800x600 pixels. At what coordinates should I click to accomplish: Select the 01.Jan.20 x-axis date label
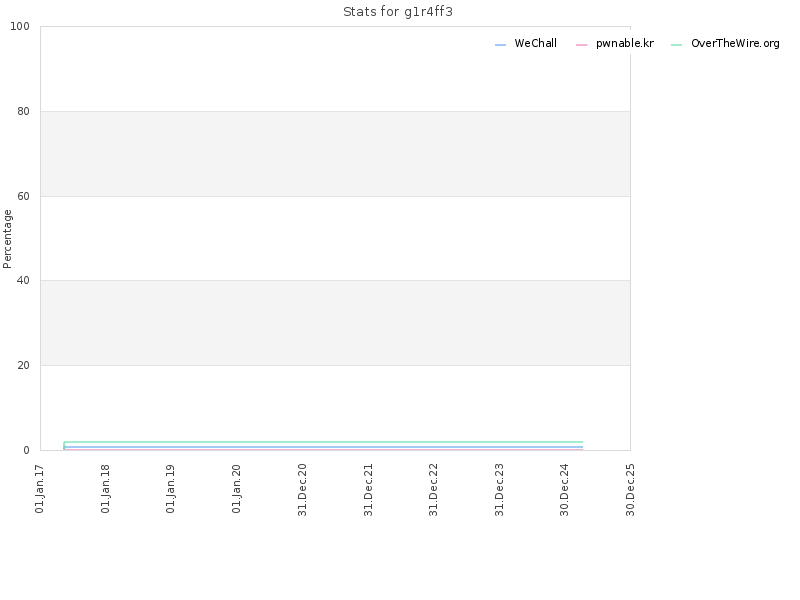[x=236, y=489]
